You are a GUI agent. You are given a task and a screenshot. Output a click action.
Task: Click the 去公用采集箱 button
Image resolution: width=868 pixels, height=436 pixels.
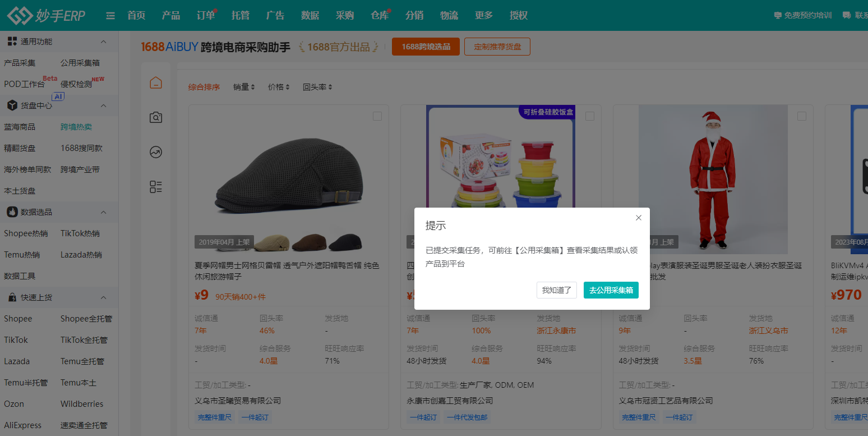611,290
